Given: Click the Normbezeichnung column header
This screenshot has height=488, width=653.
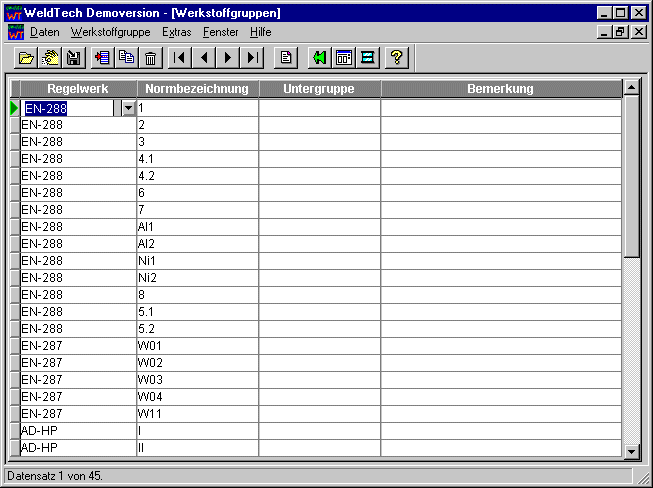Looking at the screenshot, I should click(x=197, y=89).
